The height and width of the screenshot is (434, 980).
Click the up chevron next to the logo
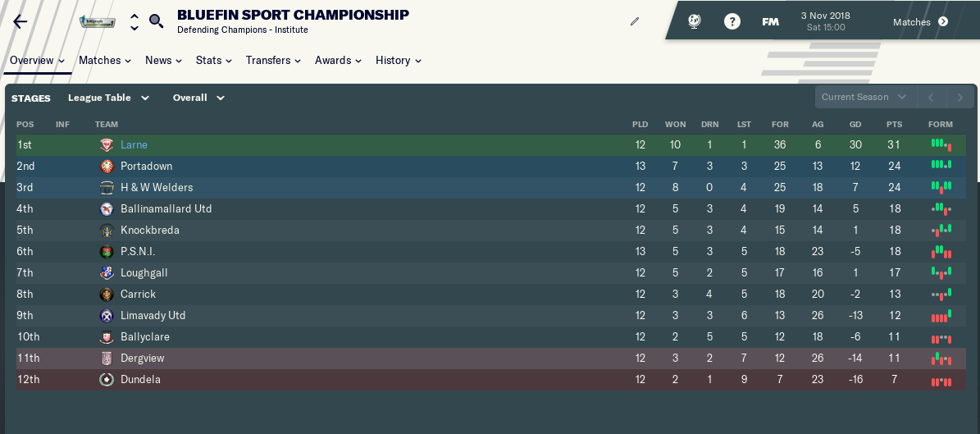pos(134,15)
